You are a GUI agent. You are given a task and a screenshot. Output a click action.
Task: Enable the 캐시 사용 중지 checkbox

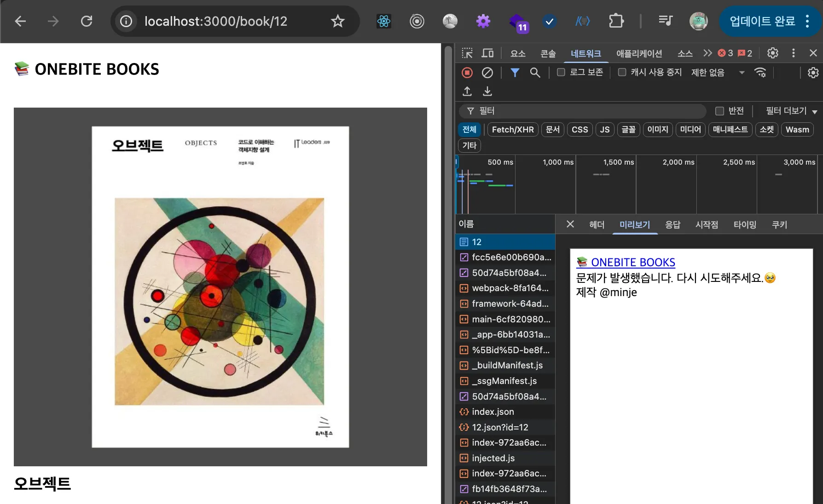pos(622,72)
